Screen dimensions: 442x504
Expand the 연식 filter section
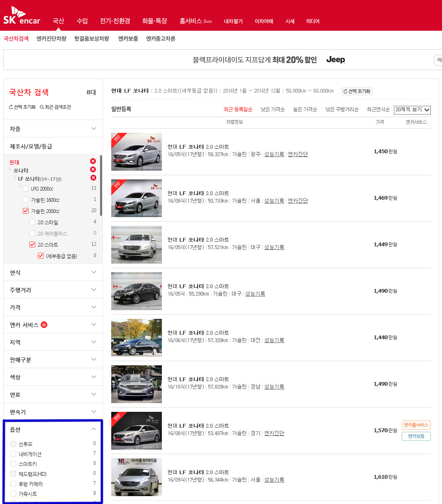tap(53, 272)
